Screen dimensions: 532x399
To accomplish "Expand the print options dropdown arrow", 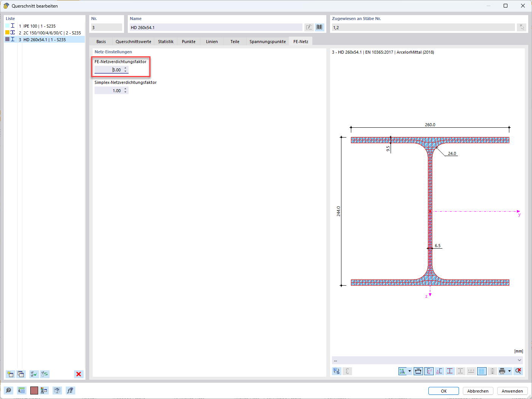I will [509, 371].
